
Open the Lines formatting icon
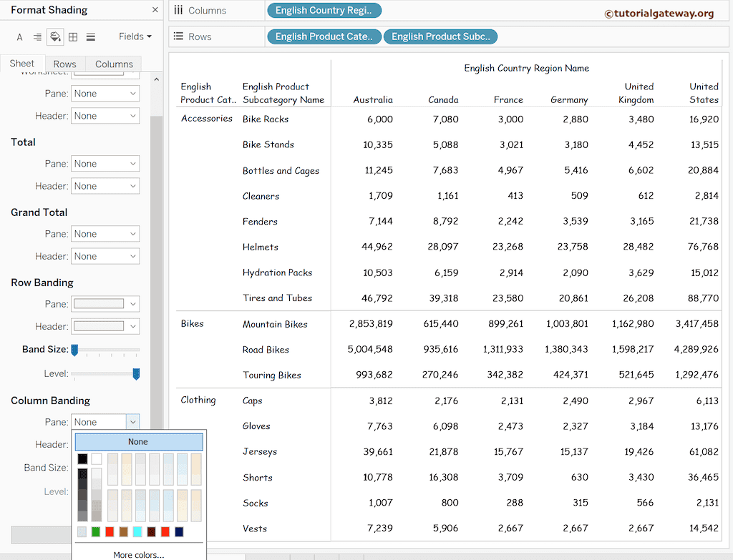tap(91, 36)
